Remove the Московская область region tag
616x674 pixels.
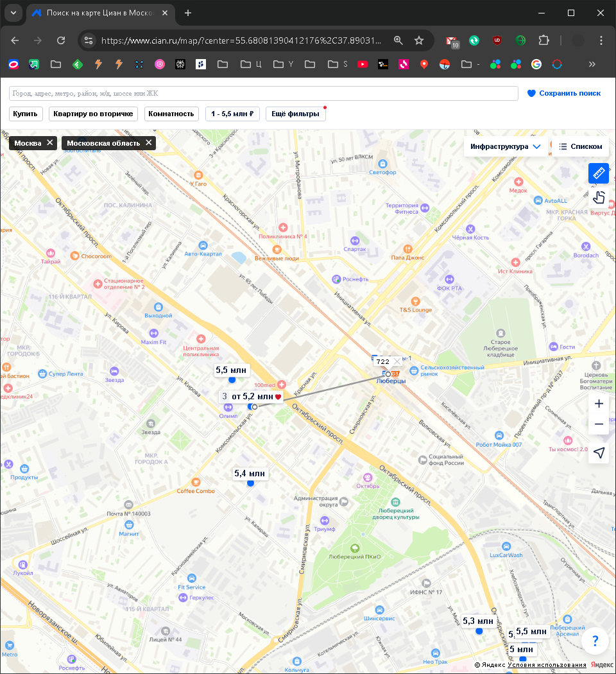149,143
